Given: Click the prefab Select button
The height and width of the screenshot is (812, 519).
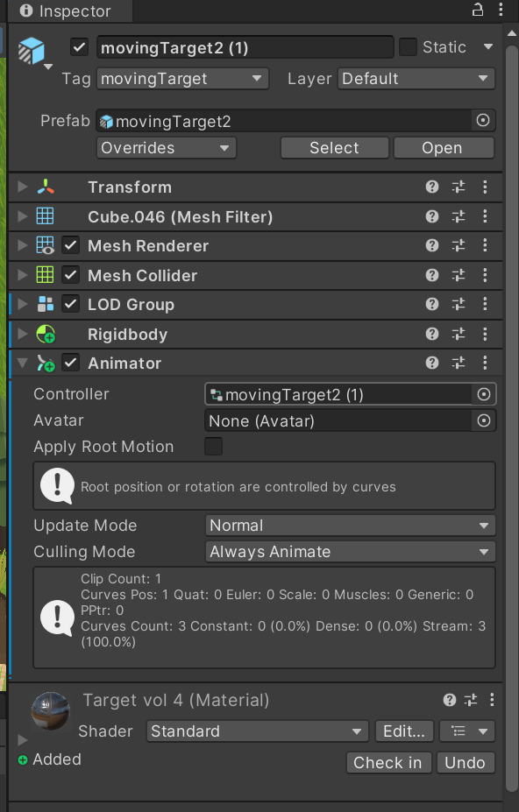Looking at the screenshot, I should click(334, 148).
